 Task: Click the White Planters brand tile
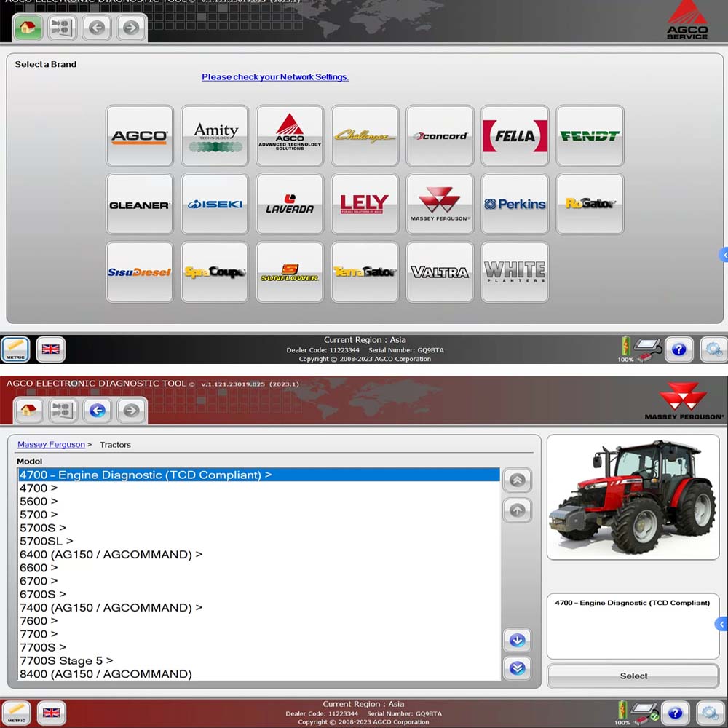[x=515, y=272]
